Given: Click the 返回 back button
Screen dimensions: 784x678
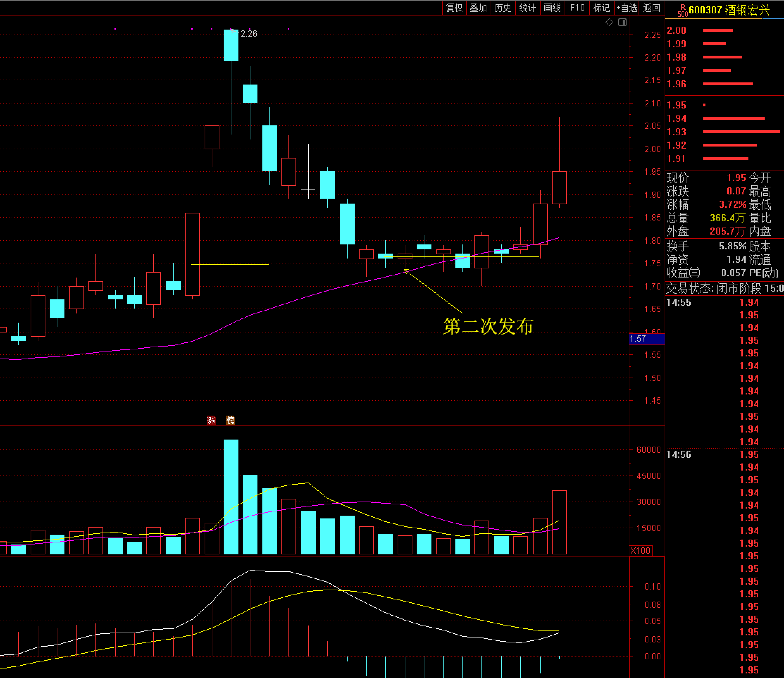Looking at the screenshot, I should click(652, 8).
